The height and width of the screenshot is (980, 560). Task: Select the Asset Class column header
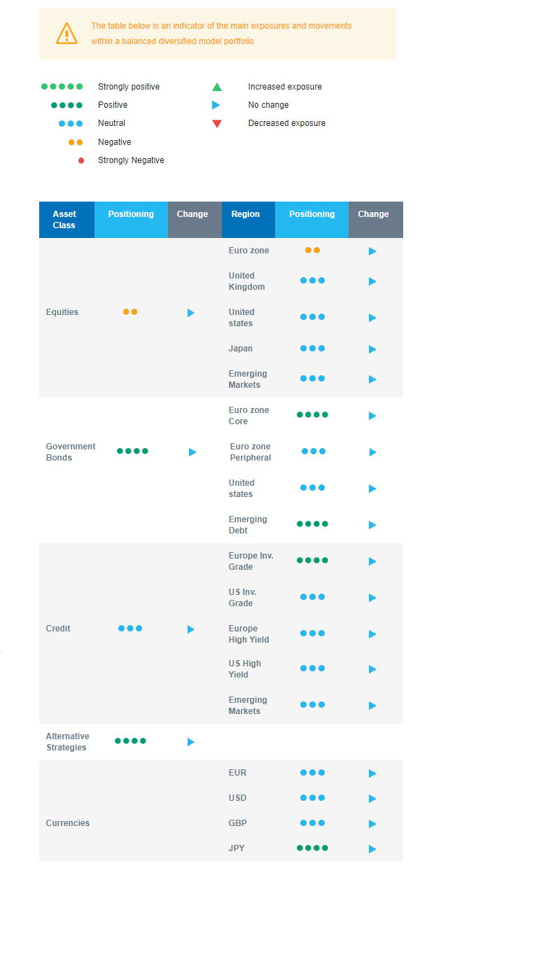(x=64, y=220)
